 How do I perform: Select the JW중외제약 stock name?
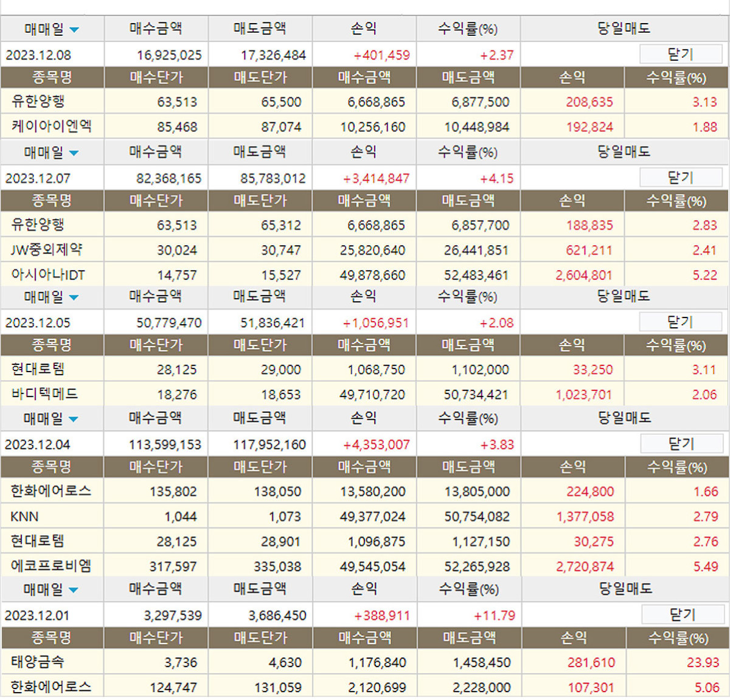(46, 250)
